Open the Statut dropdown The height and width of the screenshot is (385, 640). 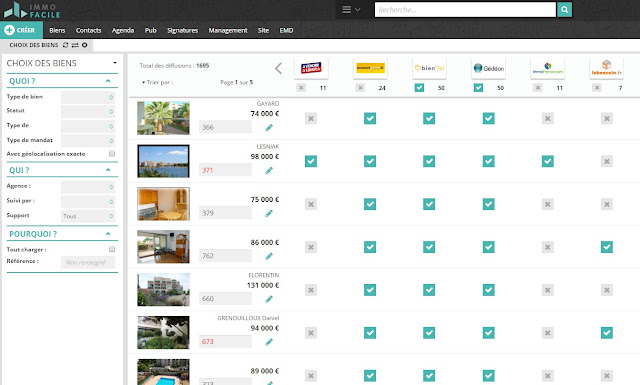[88, 111]
